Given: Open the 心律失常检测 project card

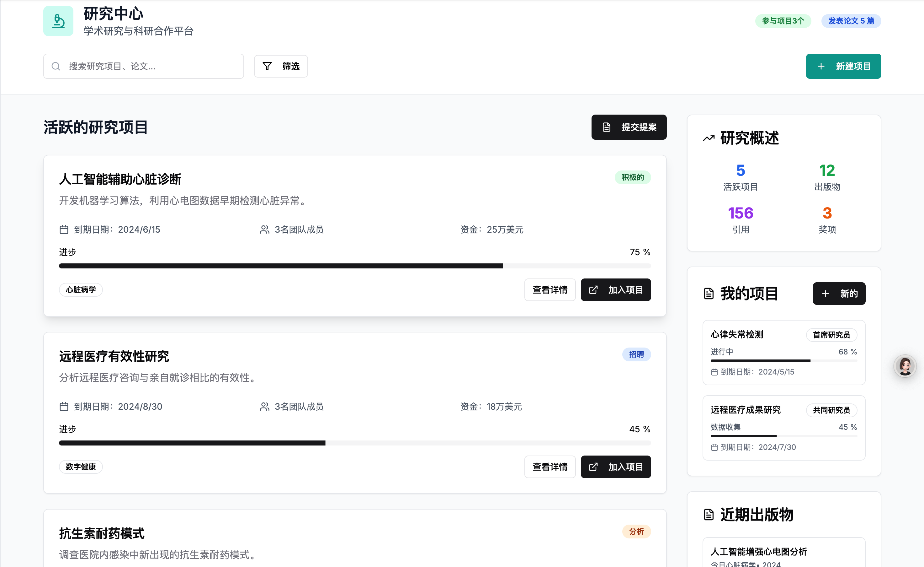Looking at the screenshot, I should click(x=783, y=352).
